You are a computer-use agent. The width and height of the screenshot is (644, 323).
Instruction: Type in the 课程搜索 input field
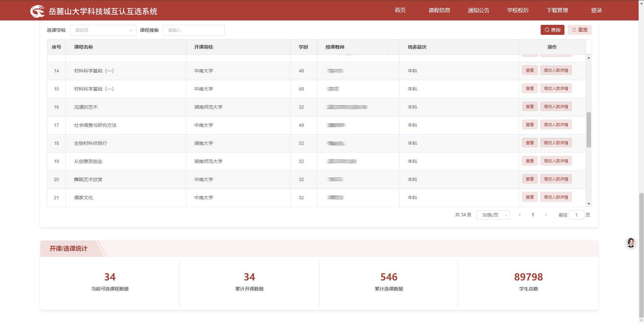coord(193,30)
